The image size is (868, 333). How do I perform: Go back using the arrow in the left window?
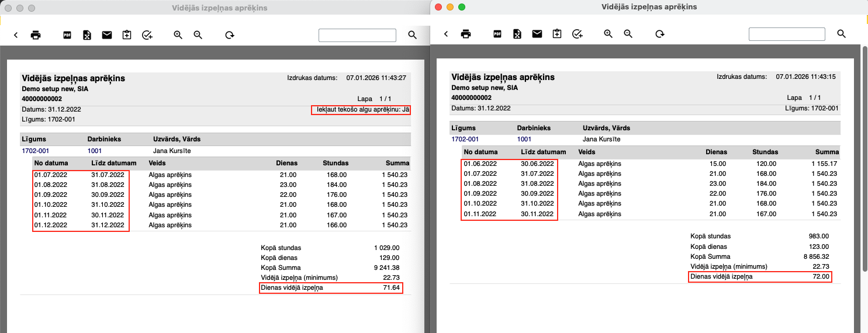pyautogui.click(x=16, y=35)
